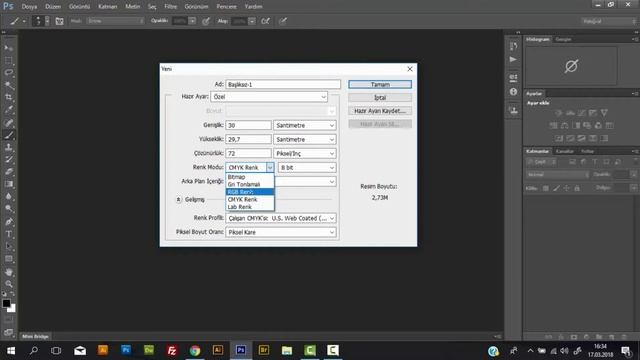
Task: Switch to the Kanallar tab
Action: (x=565, y=151)
